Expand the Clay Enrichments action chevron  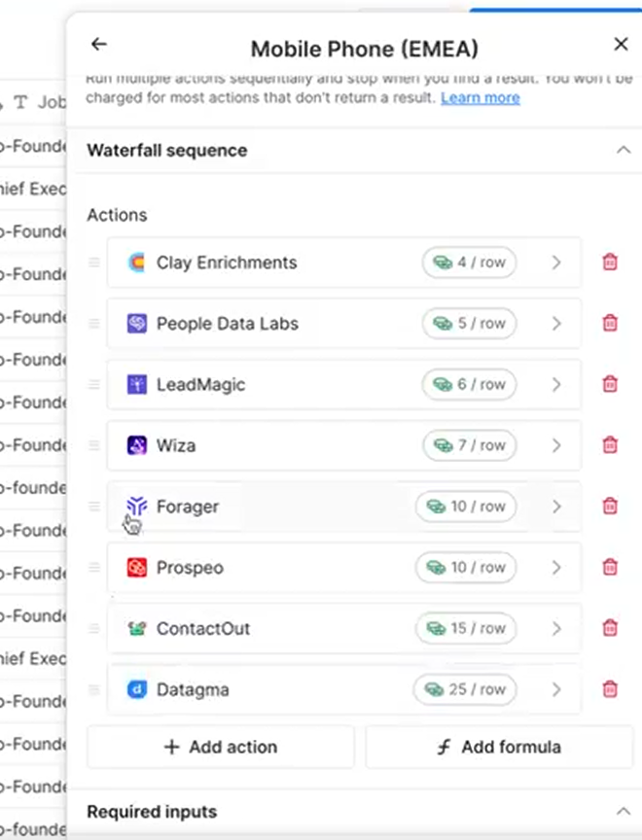coord(556,262)
